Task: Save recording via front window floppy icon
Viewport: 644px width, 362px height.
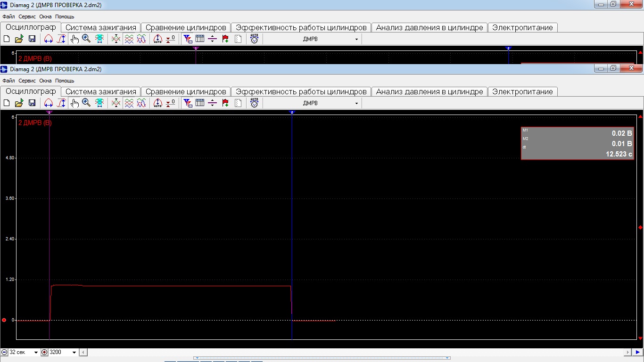Action: [x=32, y=103]
